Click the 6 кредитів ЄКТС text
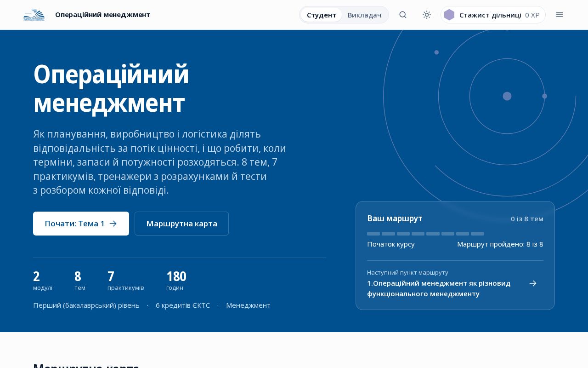The height and width of the screenshot is (368, 588). tap(183, 305)
